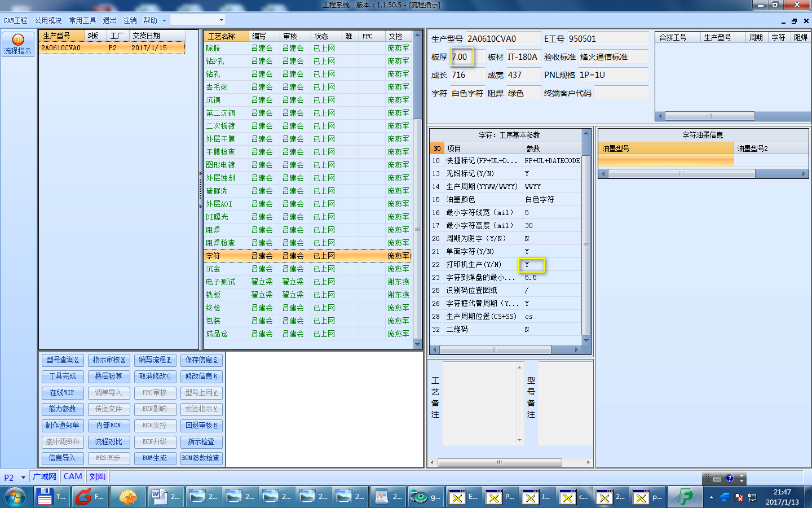The height and width of the screenshot is (508, 812).
Task: Select the 外层AOI process row
Action: [x=308, y=204]
